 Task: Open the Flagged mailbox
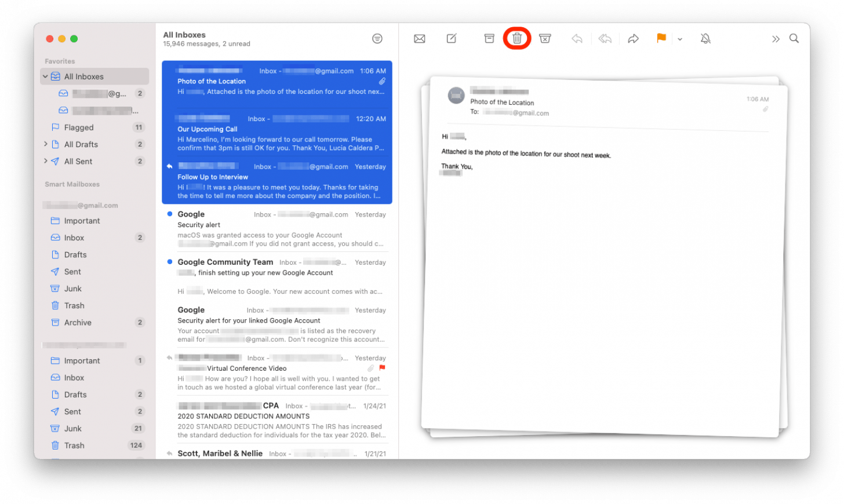pyautogui.click(x=94, y=127)
